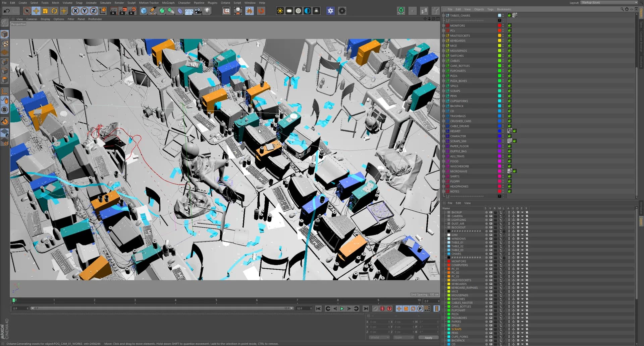Add a Cube primitive object

[144, 11]
